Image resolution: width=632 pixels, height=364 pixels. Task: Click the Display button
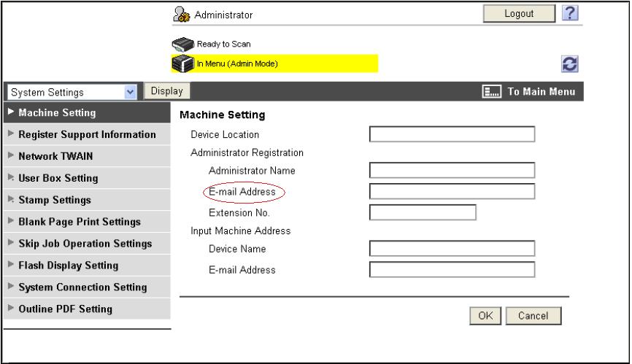[167, 91]
